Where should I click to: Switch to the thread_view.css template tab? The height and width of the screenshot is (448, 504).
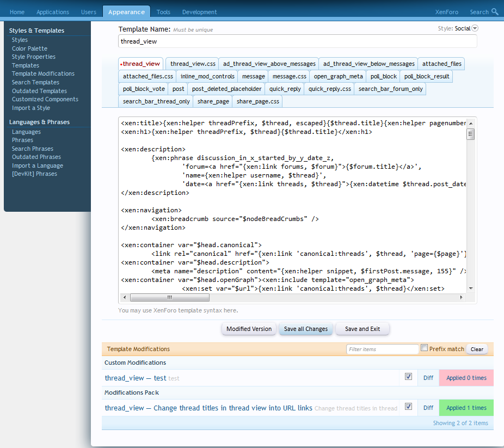click(193, 64)
